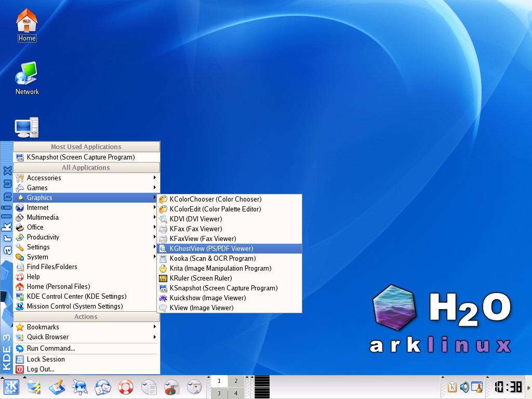The width and height of the screenshot is (532, 399).
Task: Switch to virtual desktop 1 in pager
Action: (219, 381)
